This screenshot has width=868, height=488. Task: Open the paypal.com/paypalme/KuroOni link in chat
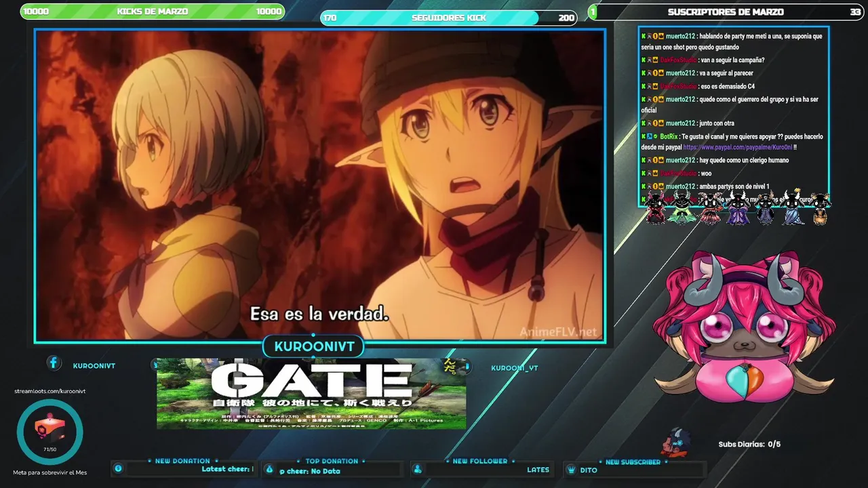tap(737, 147)
